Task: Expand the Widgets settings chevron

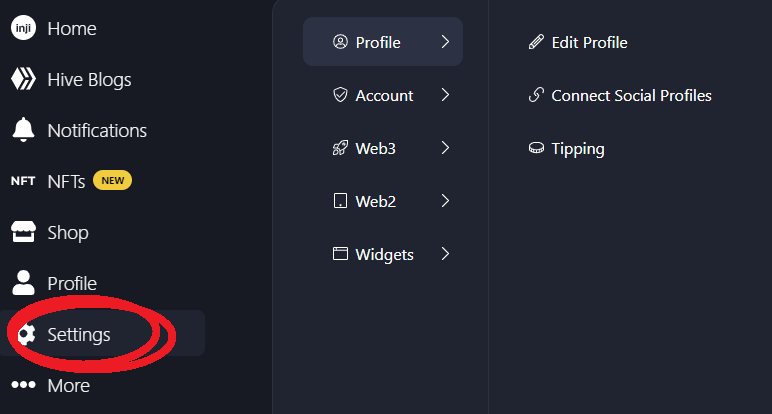Action: [445, 254]
